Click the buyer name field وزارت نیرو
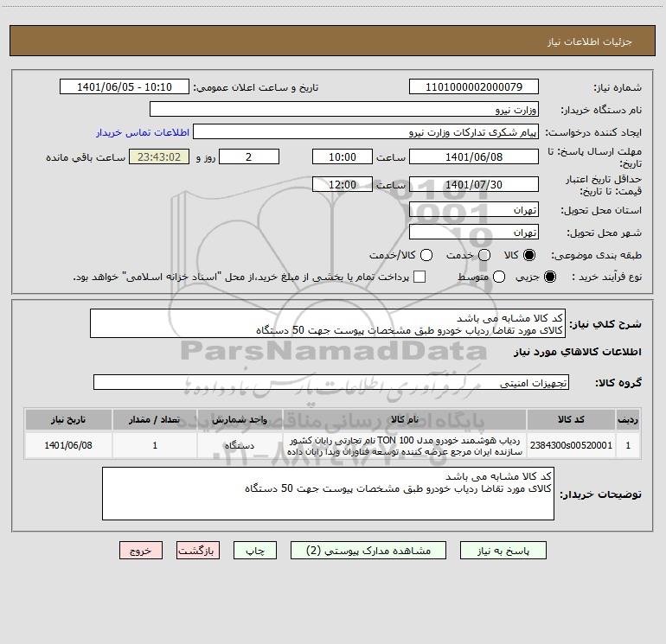The image size is (666, 644). (x=344, y=109)
